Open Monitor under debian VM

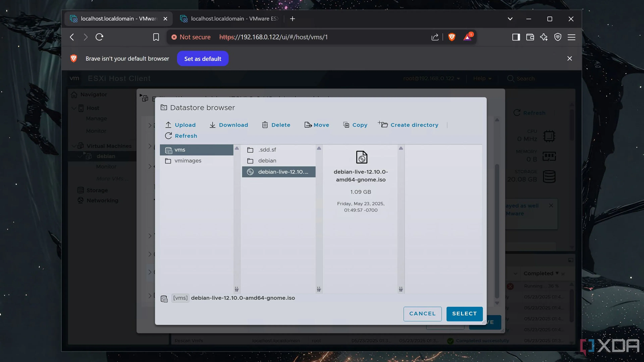pos(106,167)
